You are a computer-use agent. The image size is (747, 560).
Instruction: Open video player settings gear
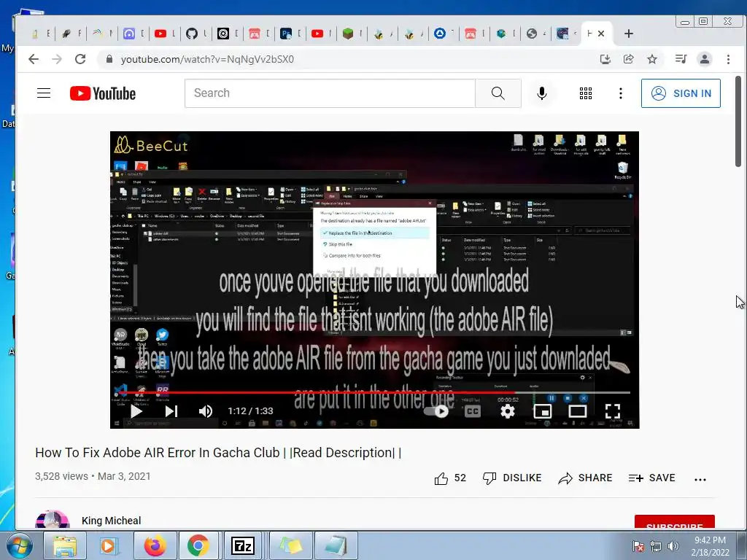point(508,411)
